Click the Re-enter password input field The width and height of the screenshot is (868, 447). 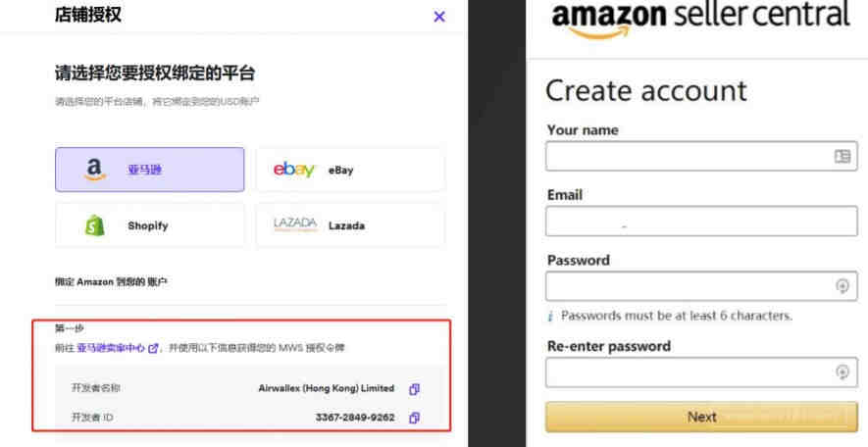(x=687, y=372)
